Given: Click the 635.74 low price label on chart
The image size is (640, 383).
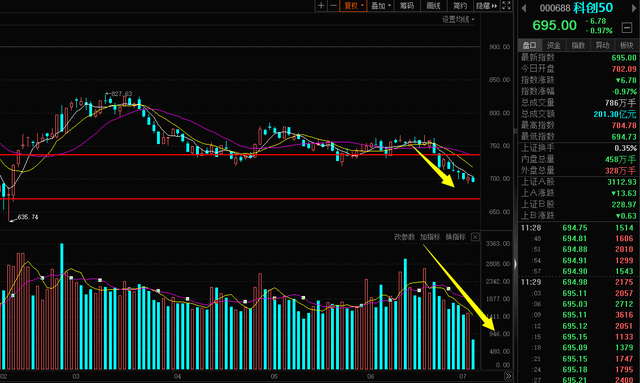Looking at the screenshot, I should (x=28, y=217).
